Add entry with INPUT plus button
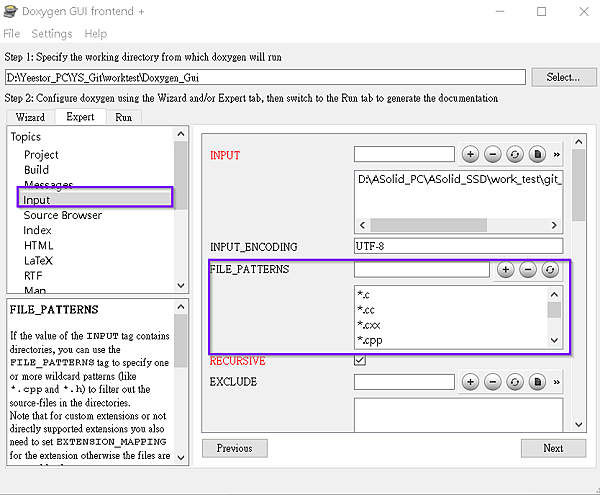 tap(470, 155)
